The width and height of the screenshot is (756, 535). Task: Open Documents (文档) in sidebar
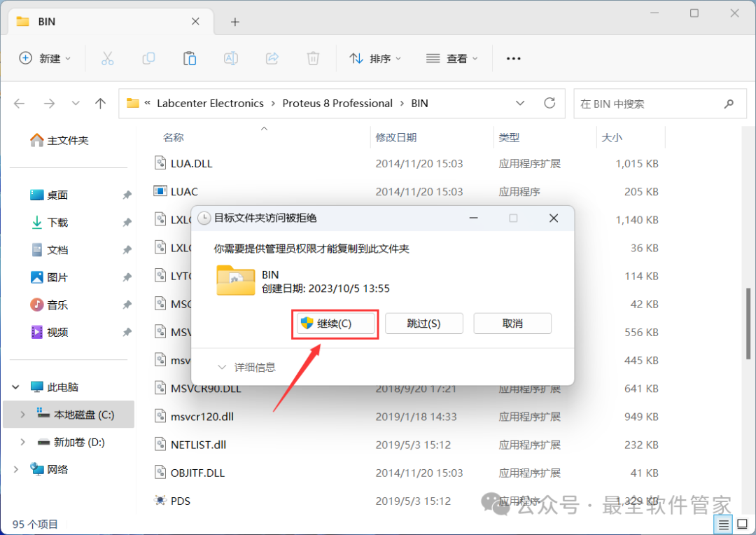[x=49, y=250]
